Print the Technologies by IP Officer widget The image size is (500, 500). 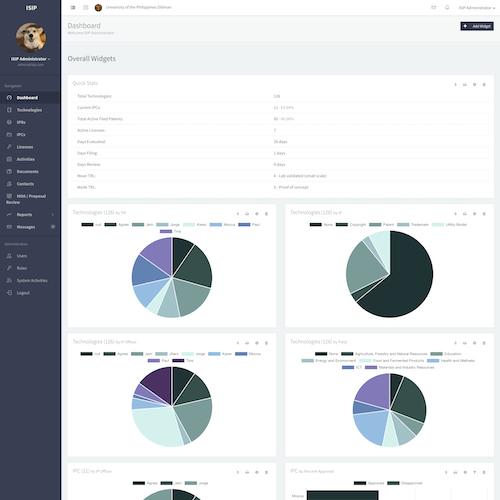tap(247, 343)
